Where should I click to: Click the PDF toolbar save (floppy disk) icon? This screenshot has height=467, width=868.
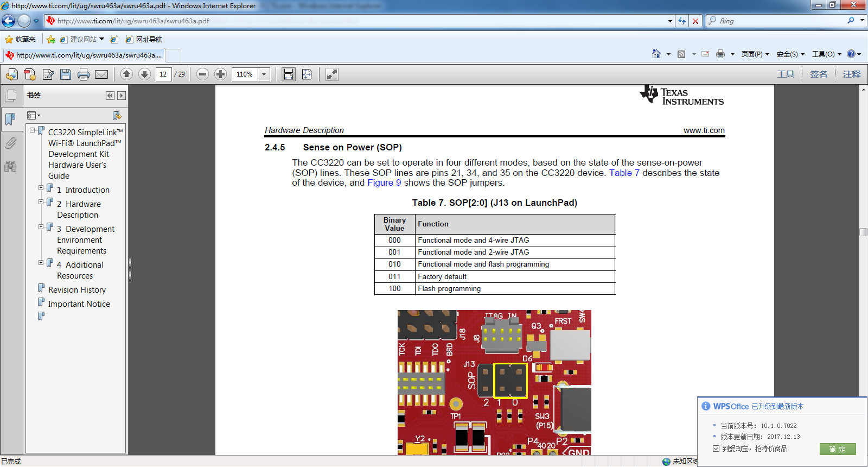(66, 74)
